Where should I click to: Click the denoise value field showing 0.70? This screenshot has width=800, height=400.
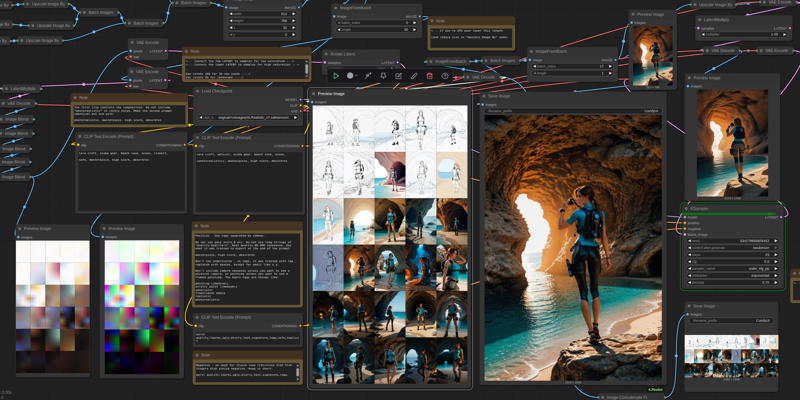(x=731, y=282)
